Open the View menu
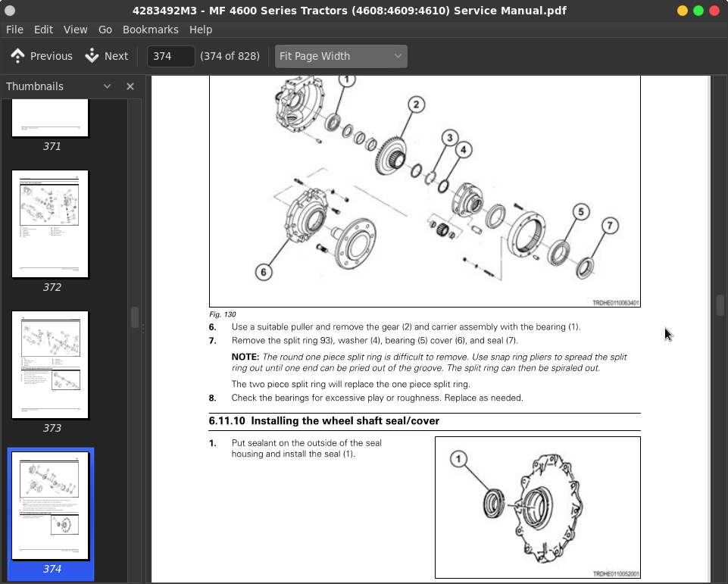 (75, 30)
